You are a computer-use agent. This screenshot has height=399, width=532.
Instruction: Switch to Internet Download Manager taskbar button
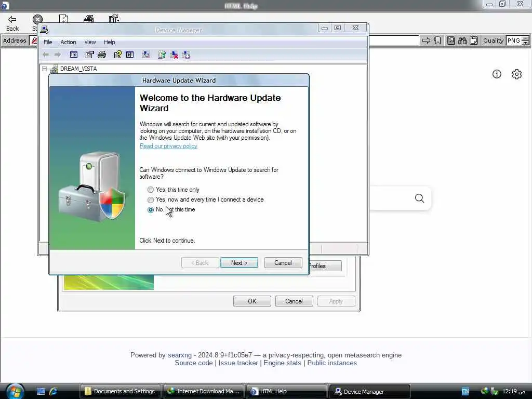tap(204, 391)
